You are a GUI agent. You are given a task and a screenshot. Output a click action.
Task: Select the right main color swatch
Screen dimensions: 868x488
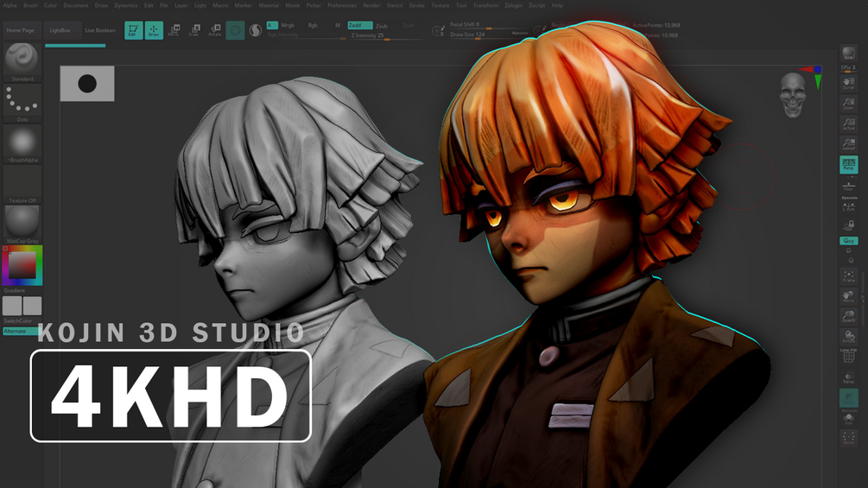click(x=32, y=306)
